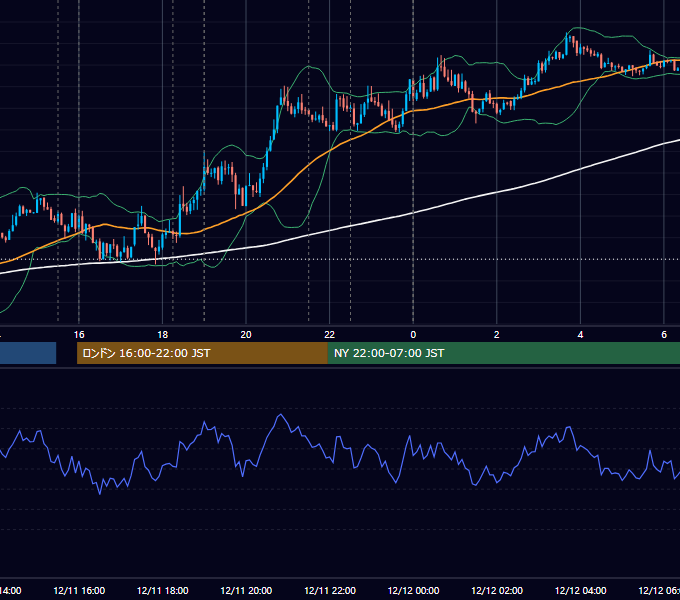The image size is (680, 600).
Task: Select the 2 hour label on upper time axis
Action: click(x=497, y=335)
